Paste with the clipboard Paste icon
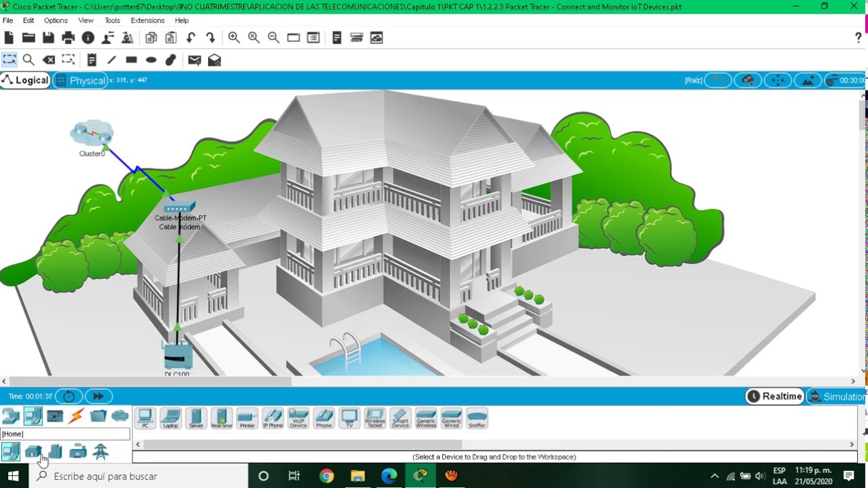This screenshot has width=868, height=488. pyautogui.click(x=171, y=38)
